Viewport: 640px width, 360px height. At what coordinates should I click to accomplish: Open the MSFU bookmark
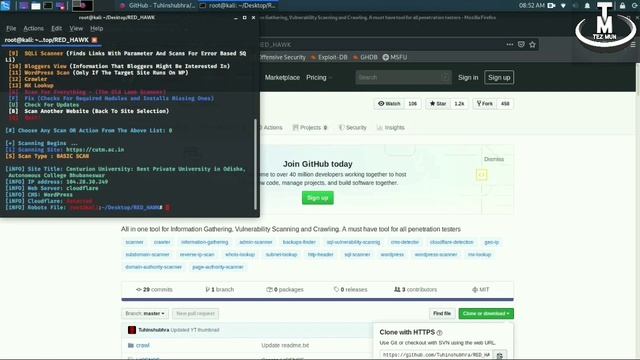coord(395,58)
